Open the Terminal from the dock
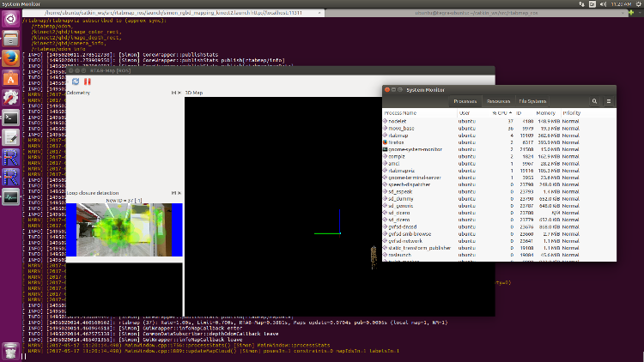This screenshot has height=362, width=644. (11, 118)
